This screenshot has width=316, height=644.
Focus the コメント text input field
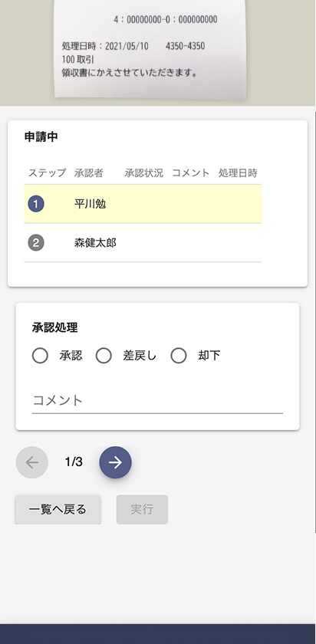pyautogui.click(x=157, y=400)
